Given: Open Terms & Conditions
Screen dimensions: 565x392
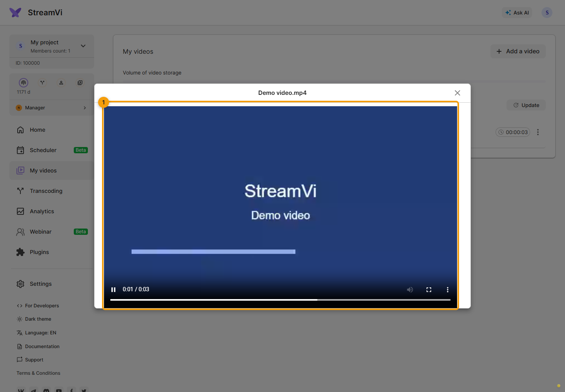Looking at the screenshot, I should pyautogui.click(x=38, y=373).
